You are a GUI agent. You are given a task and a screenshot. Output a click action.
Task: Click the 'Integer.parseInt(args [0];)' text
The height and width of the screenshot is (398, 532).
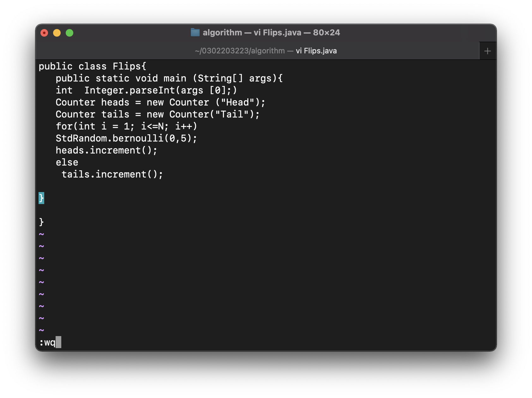click(160, 90)
